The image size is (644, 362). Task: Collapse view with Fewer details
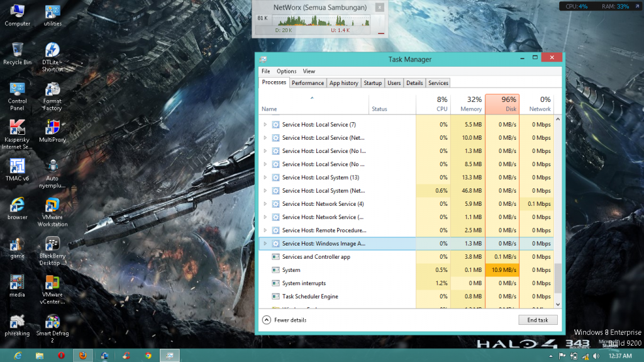(284, 320)
